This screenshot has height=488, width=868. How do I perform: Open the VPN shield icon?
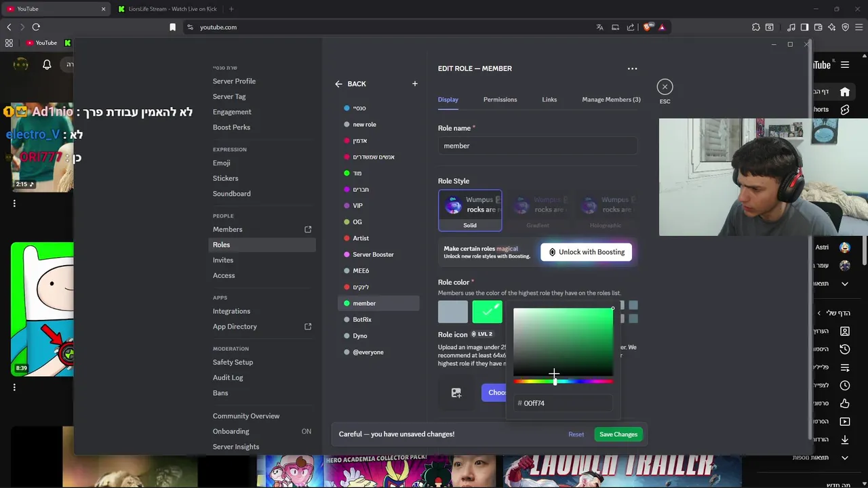(x=846, y=27)
